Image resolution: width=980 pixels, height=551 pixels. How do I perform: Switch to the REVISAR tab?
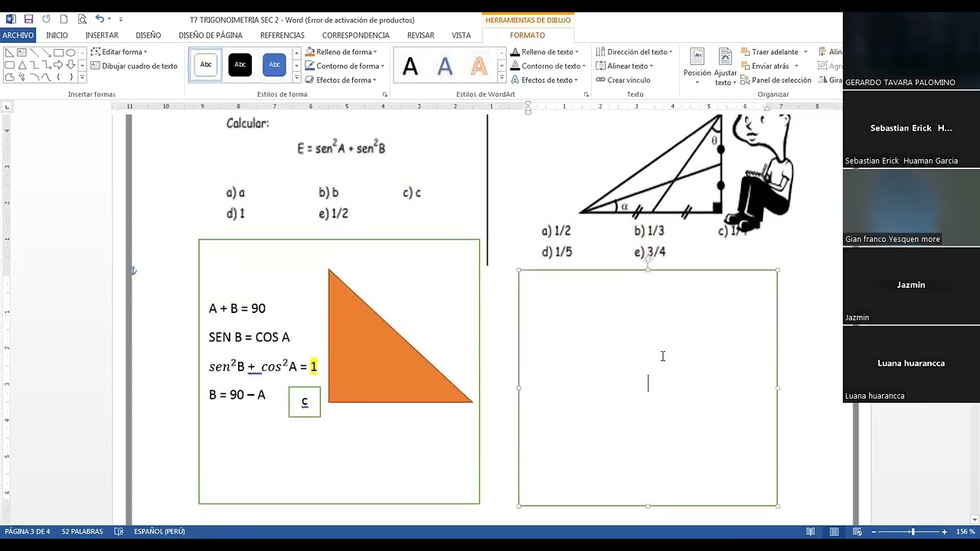click(x=420, y=35)
